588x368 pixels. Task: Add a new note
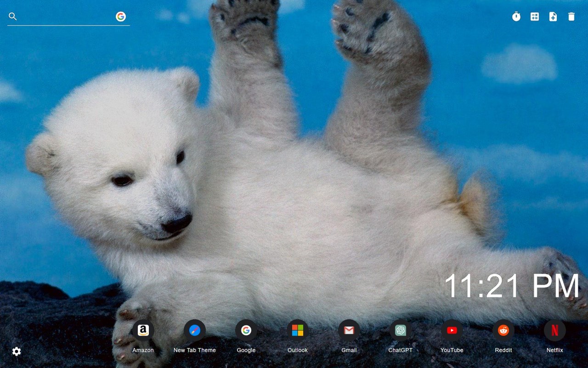(x=553, y=17)
